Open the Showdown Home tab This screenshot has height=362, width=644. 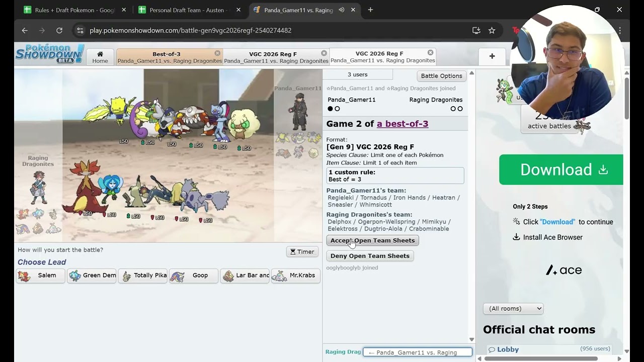[100, 57]
